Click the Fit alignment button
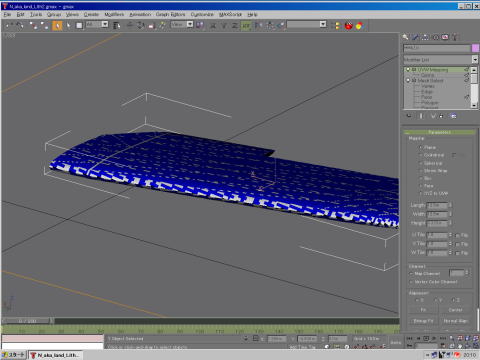The image size is (480, 360). pyautogui.click(x=423, y=310)
